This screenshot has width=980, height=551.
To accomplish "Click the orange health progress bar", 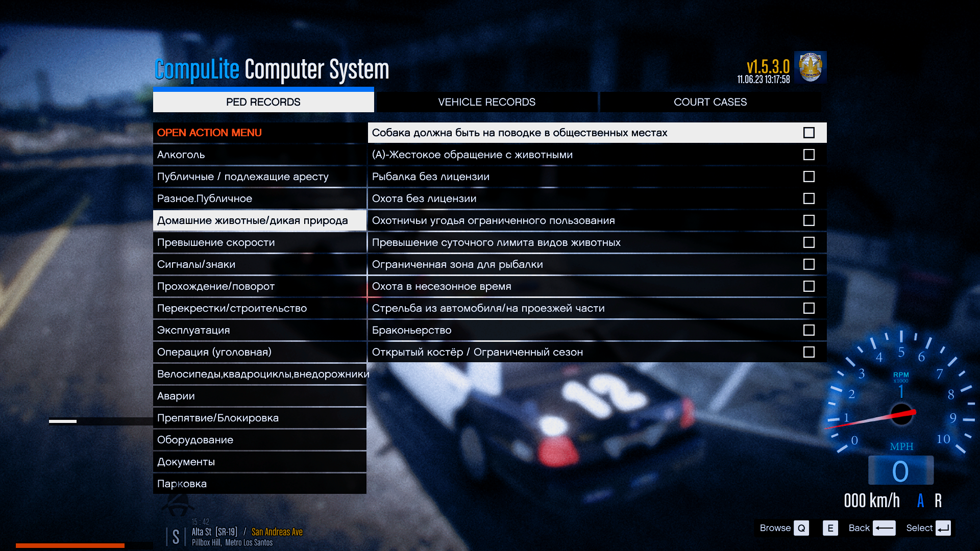I will coord(70,545).
